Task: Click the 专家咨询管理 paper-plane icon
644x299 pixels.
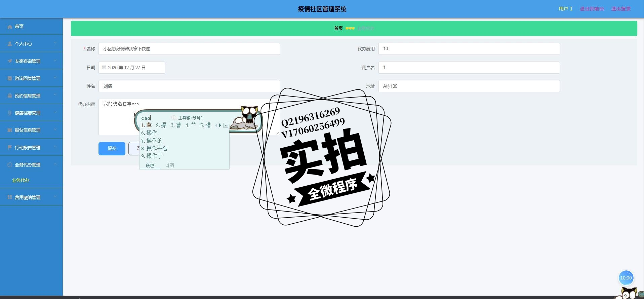Action: click(10, 61)
